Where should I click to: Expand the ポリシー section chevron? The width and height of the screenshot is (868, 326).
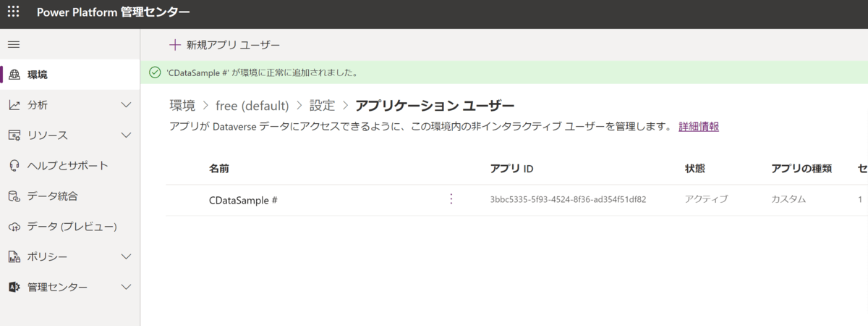pos(126,257)
